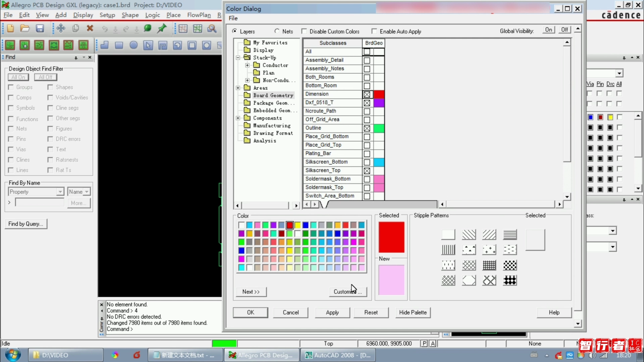
Task: Click the red swirl icon on the taskbar
Action: 137,355
